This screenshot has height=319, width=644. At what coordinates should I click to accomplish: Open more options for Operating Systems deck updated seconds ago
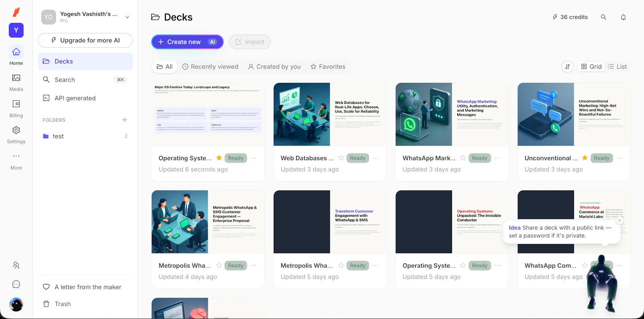click(x=254, y=158)
